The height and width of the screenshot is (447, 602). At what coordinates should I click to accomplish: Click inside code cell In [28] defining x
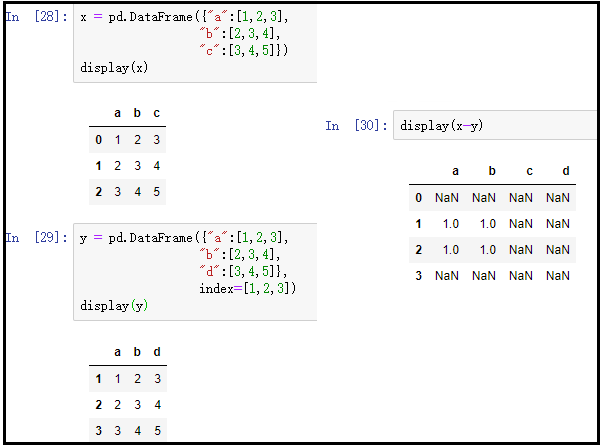click(195, 43)
